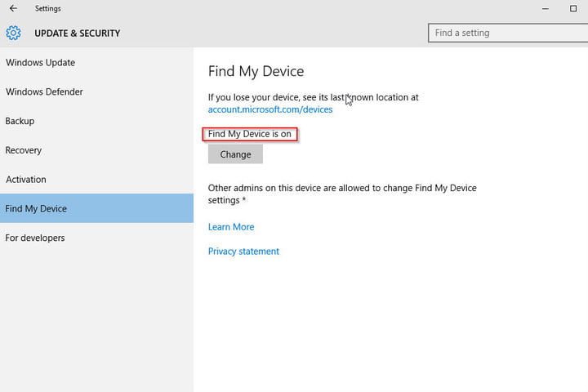This screenshot has height=392, width=588.
Task: Select the highlighted Find My Device item
Action: 96,208
